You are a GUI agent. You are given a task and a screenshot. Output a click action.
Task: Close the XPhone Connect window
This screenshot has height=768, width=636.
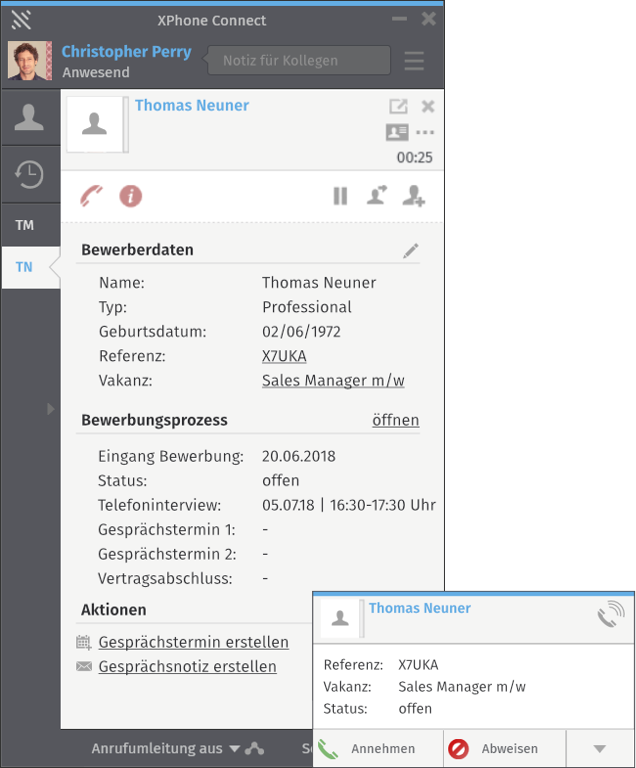pyautogui.click(x=429, y=19)
